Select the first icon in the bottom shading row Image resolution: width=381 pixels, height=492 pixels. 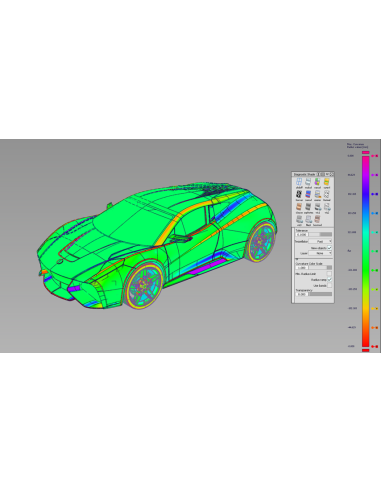coord(299,219)
